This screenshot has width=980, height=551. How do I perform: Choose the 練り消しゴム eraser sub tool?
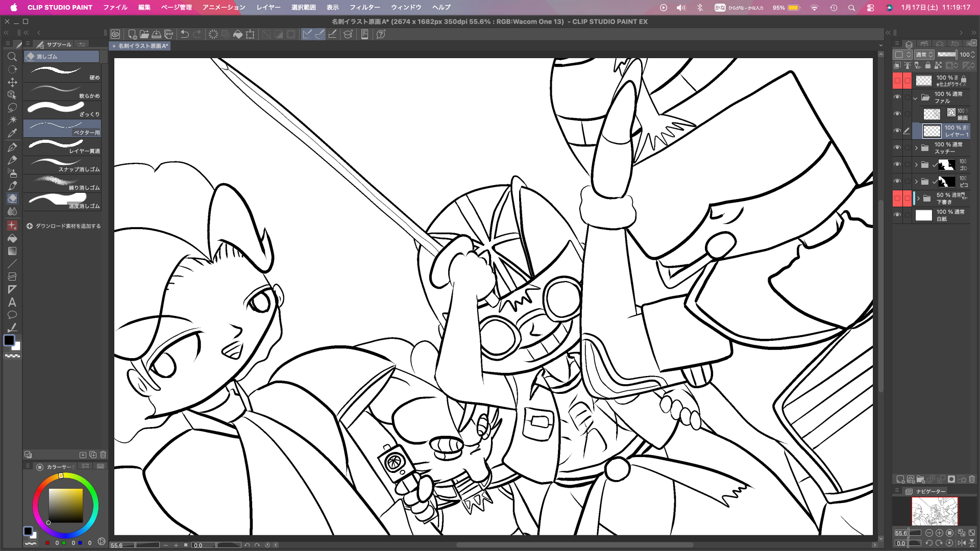pyautogui.click(x=62, y=183)
